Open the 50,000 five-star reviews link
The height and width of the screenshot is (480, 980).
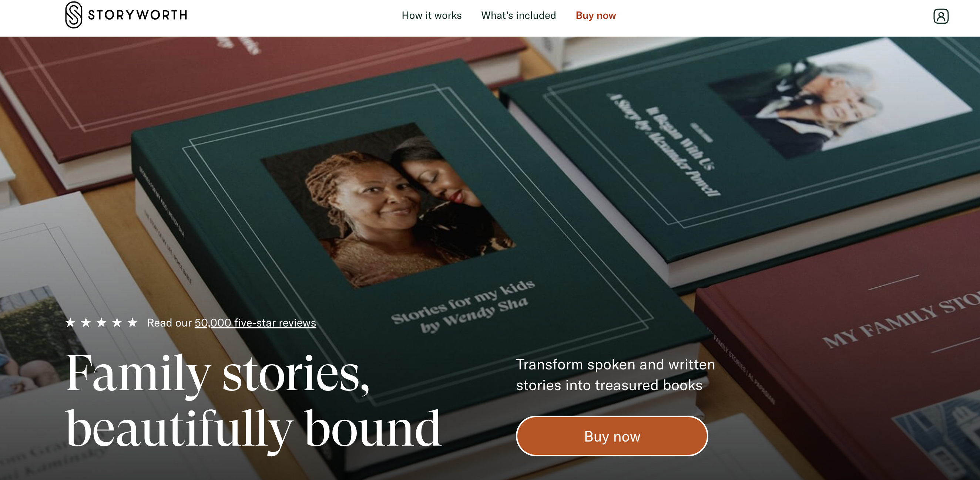click(255, 323)
